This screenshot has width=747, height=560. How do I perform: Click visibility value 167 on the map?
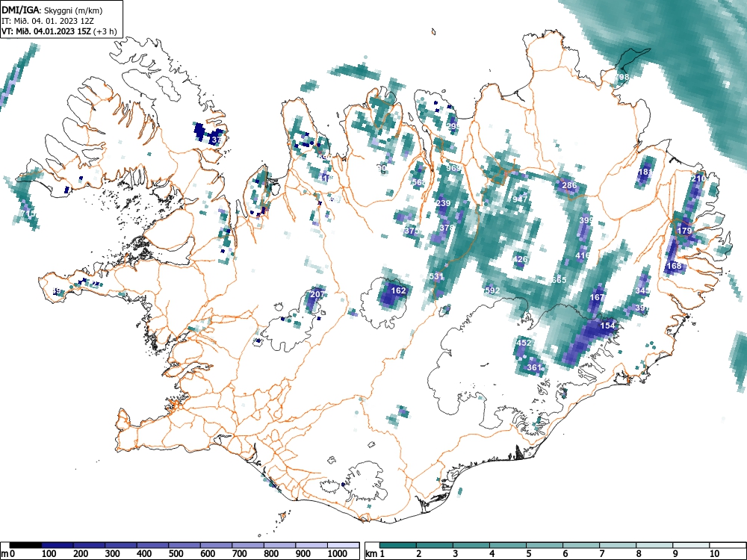coord(597,297)
